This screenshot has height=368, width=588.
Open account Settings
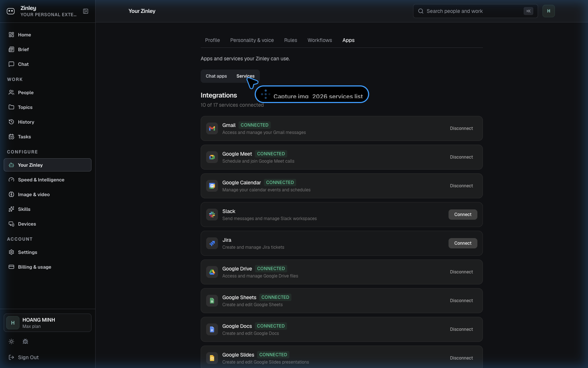pos(47,252)
